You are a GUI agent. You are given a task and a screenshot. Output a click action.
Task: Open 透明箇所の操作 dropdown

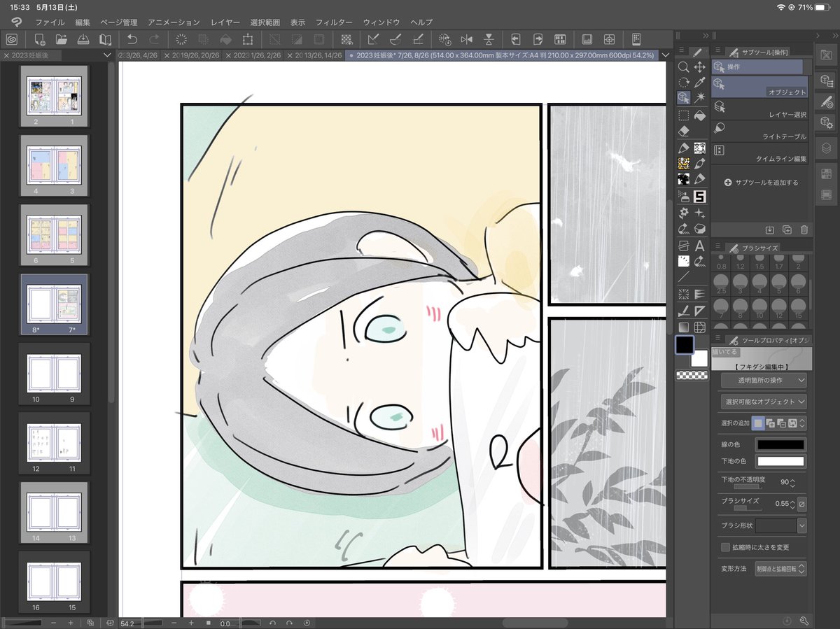click(x=763, y=380)
